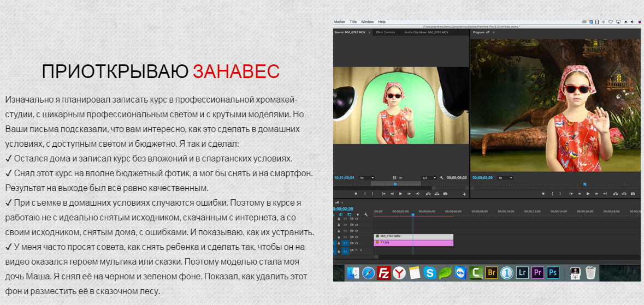Open Adobe Bridge from the dock
Viewport: 644px width, 305px height.
491,272
